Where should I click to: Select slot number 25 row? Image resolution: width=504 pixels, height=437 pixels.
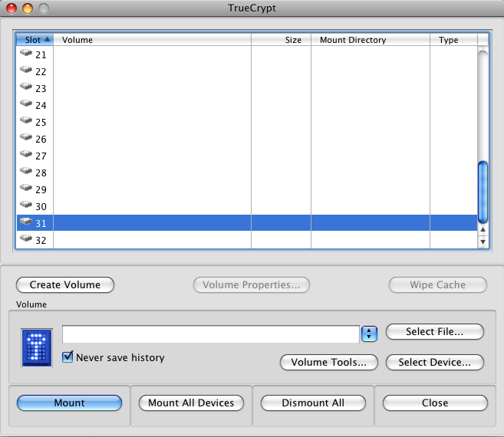(x=247, y=122)
